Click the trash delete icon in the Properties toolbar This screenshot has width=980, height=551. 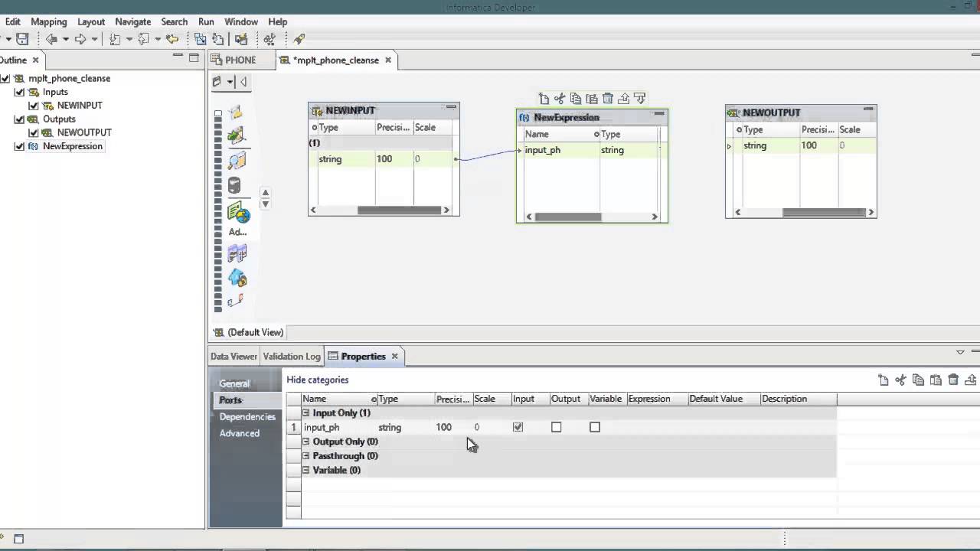point(953,380)
